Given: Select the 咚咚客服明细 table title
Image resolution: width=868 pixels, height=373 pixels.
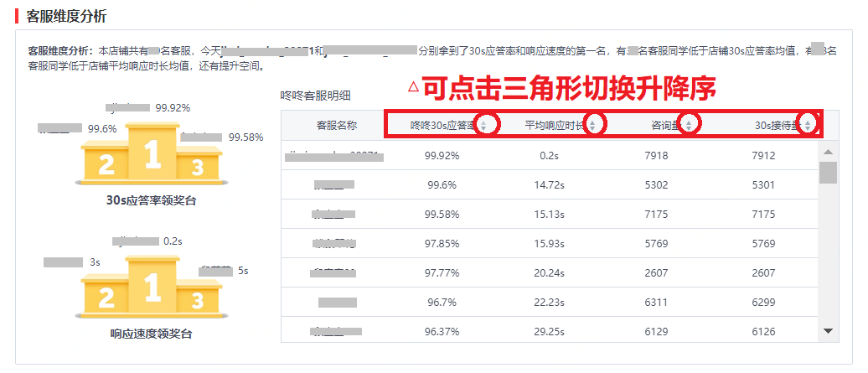Looking at the screenshot, I should pos(315,96).
